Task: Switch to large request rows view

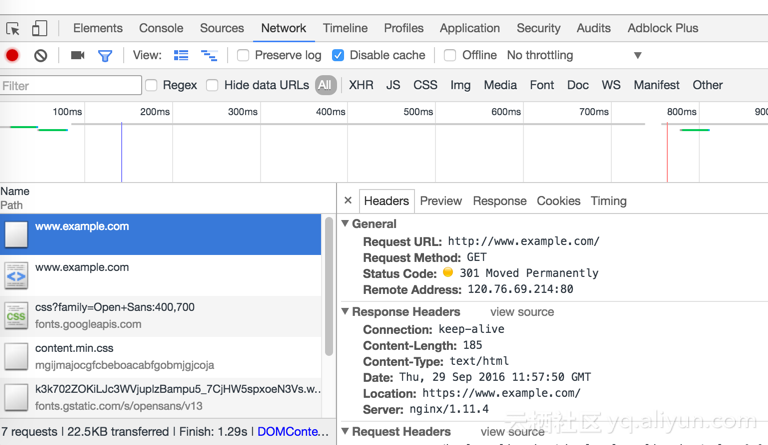Action: 181,55
